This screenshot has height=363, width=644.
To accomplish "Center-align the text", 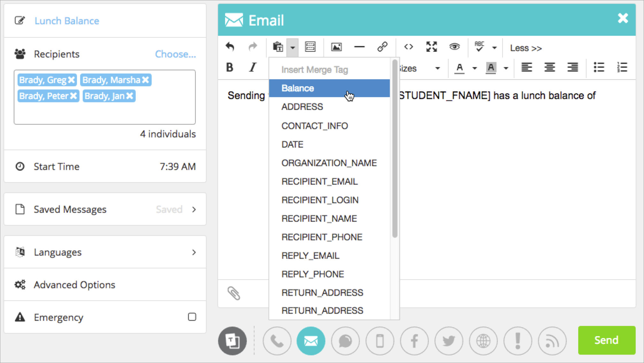I will click(549, 67).
